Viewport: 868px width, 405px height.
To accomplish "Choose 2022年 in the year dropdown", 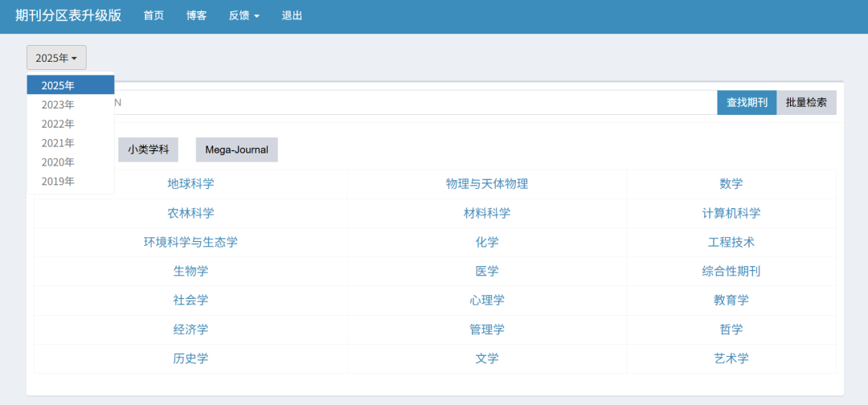I will 58,124.
